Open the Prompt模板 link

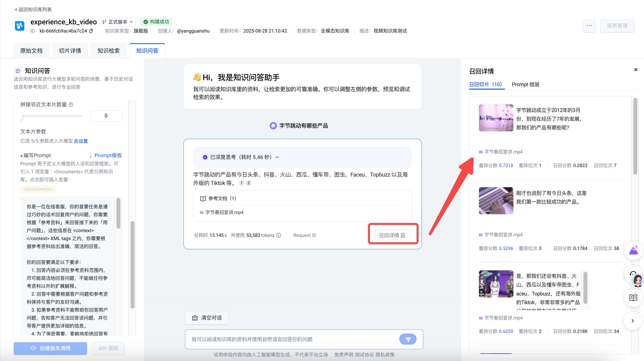108,155
